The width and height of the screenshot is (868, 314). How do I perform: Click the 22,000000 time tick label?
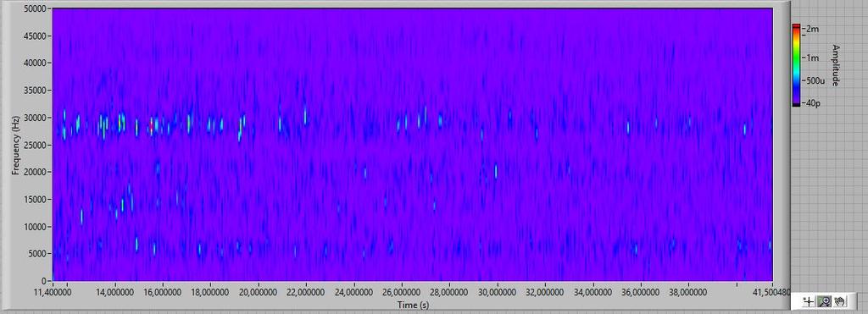(306, 290)
